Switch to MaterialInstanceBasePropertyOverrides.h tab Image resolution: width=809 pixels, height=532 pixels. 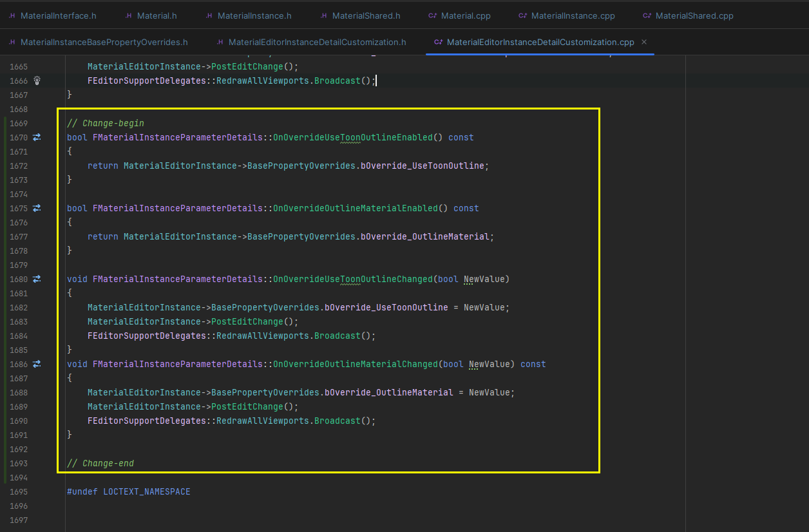tap(103, 41)
